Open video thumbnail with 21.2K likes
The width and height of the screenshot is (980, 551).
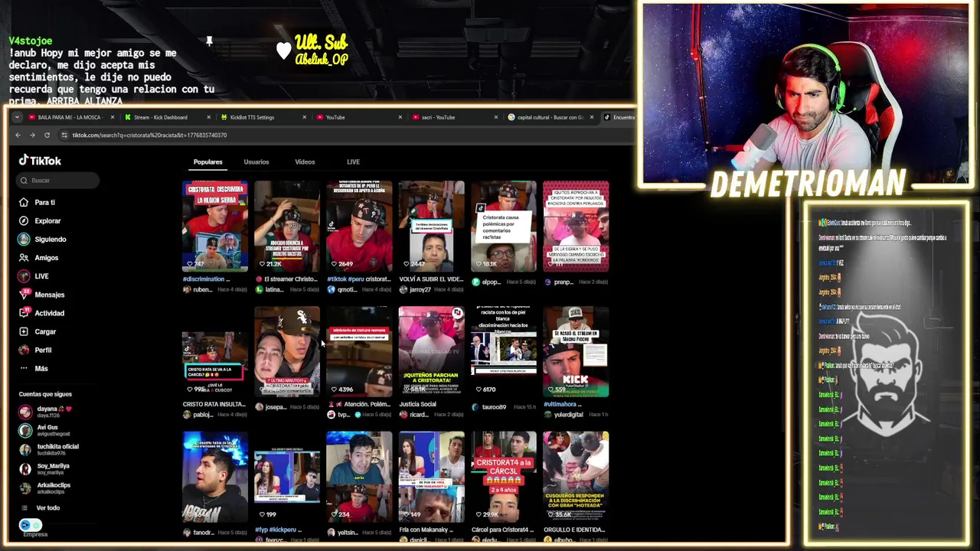click(x=287, y=227)
